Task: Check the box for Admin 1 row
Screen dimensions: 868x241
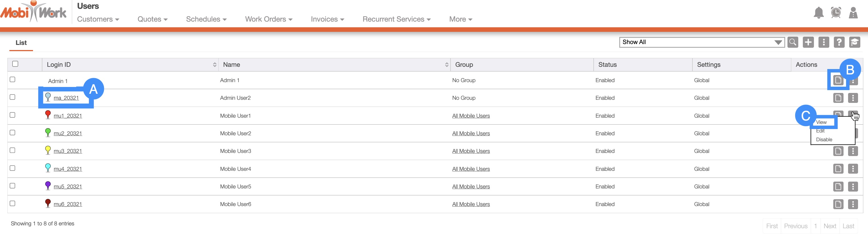Action: tap(13, 80)
